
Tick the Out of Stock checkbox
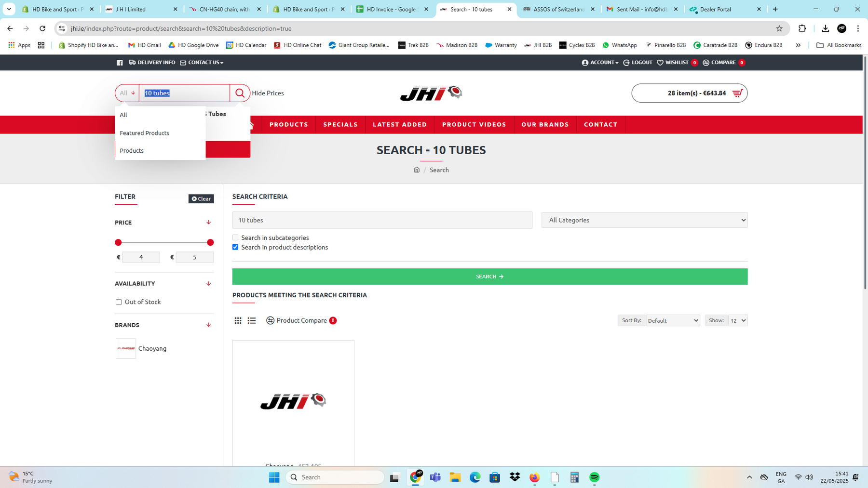click(x=119, y=302)
